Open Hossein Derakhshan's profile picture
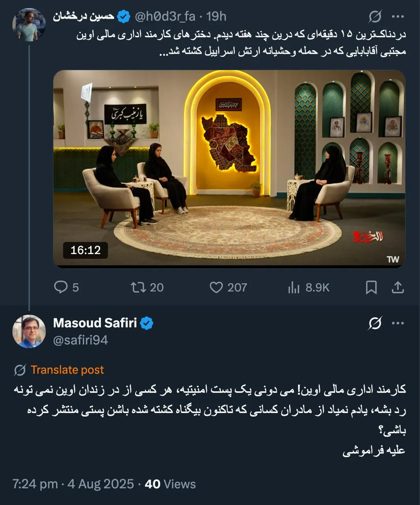Image resolution: width=420 pixels, height=505 pixels. pyautogui.click(x=28, y=19)
